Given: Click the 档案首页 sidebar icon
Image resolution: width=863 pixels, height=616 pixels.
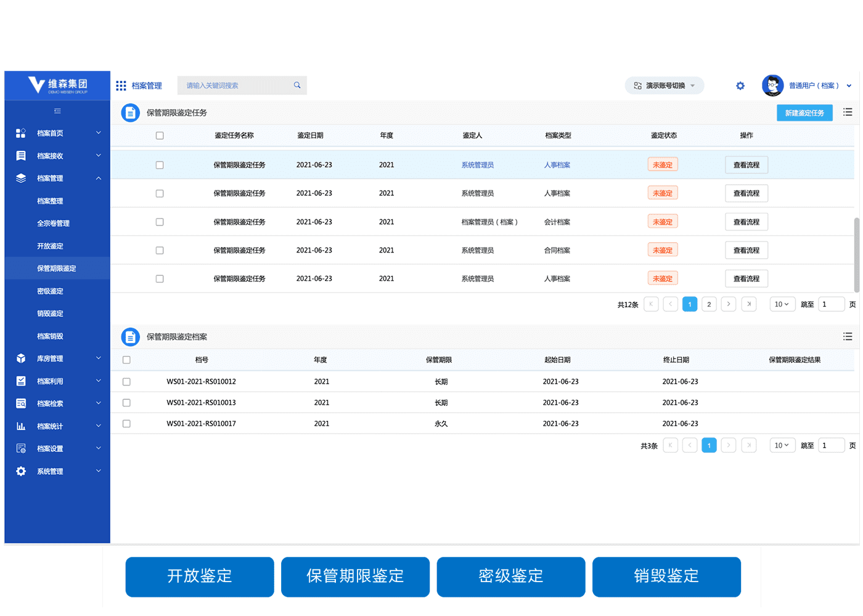Looking at the screenshot, I should (x=21, y=133).
